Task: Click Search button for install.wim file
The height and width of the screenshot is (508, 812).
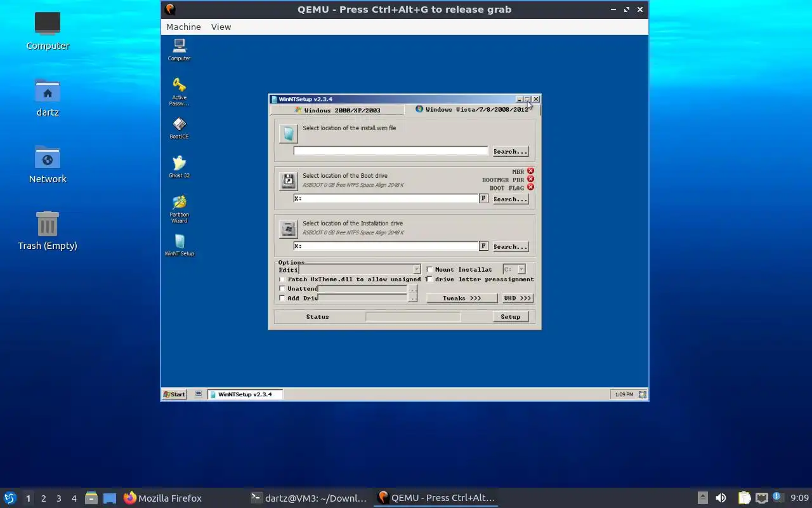Action: [x=510, y=151]
